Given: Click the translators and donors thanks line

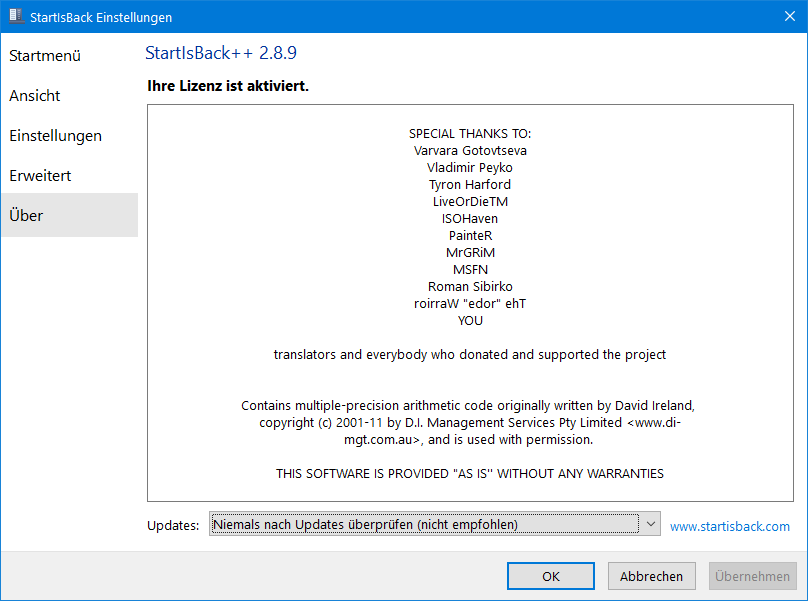Looking at the screenshot, I should [470, 355].
